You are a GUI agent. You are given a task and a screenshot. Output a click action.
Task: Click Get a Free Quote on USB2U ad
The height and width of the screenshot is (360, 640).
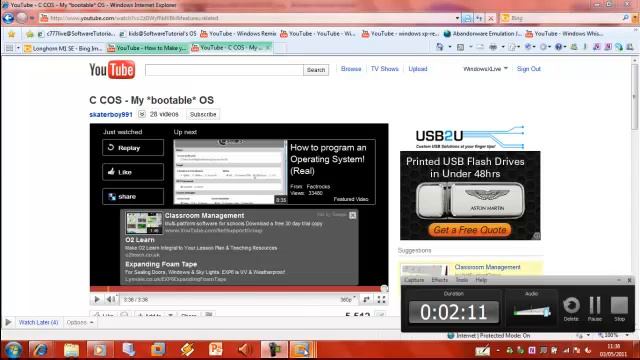(x=470, y=230)
